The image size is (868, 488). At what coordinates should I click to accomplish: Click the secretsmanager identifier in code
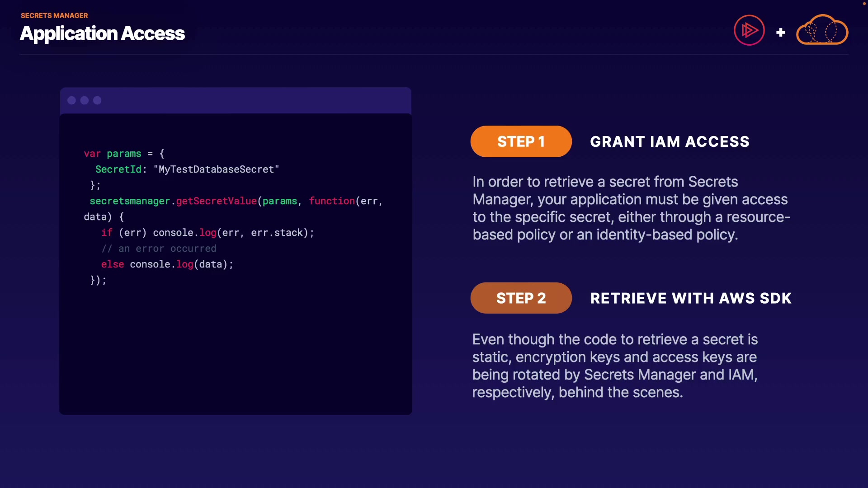point(130,201)
